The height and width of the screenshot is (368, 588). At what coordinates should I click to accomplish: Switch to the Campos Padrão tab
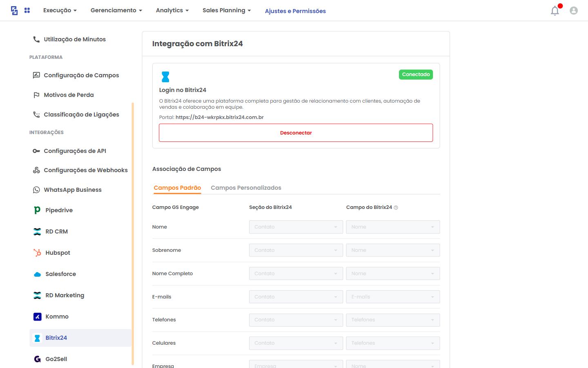click(x=177, y=188)
